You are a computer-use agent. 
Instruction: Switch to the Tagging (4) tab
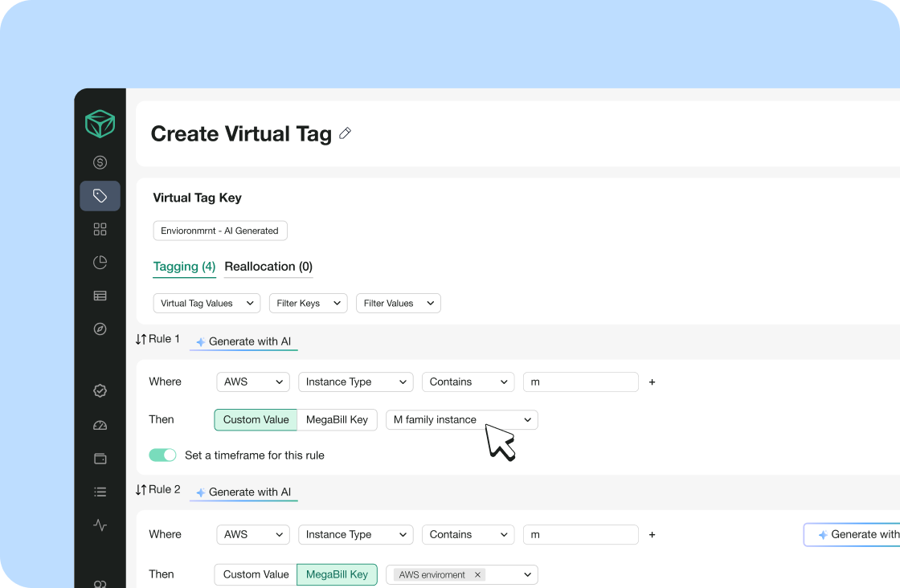pos(184,267)
